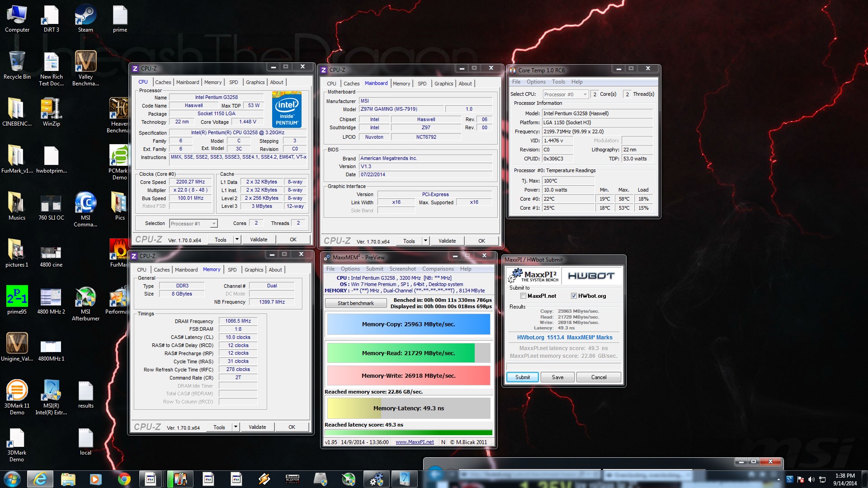Open the www.MaxxPI.net link
The height and width of the screenshot is (488, 868).
click(415, 442)
